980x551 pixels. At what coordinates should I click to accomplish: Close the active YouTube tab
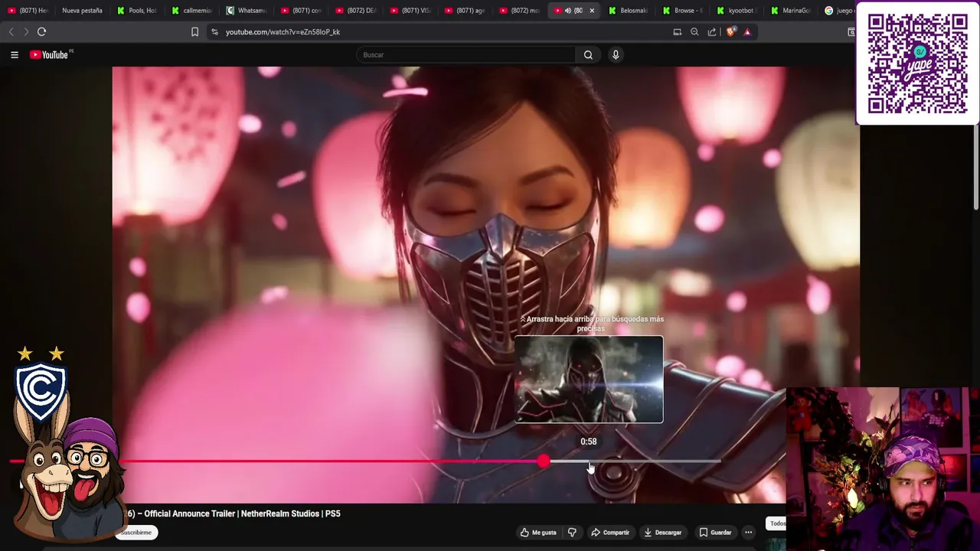(x=592, y=11)
